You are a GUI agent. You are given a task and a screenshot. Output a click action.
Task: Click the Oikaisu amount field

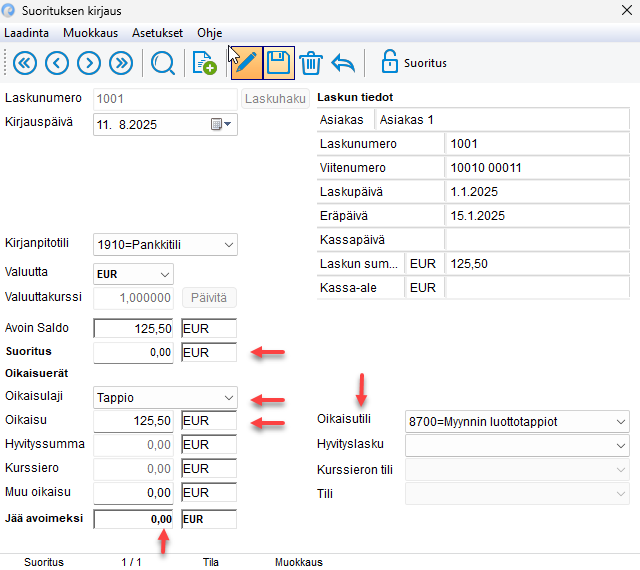tap(133, 421)
